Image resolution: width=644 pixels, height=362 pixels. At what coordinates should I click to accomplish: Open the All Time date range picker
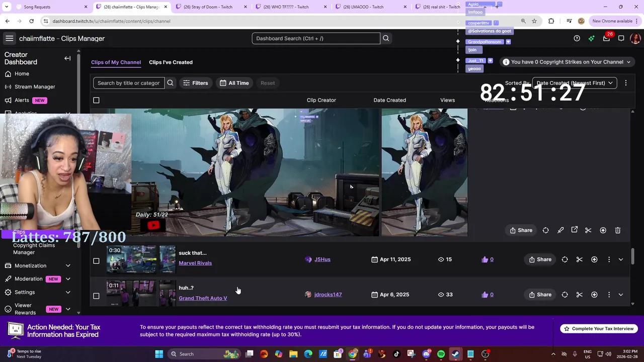pos(234,83)
